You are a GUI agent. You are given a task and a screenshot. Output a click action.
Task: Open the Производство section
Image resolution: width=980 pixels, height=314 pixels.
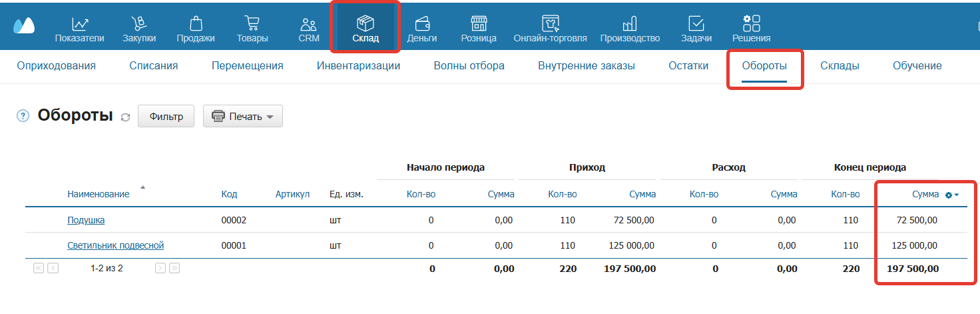coord(630,29)
